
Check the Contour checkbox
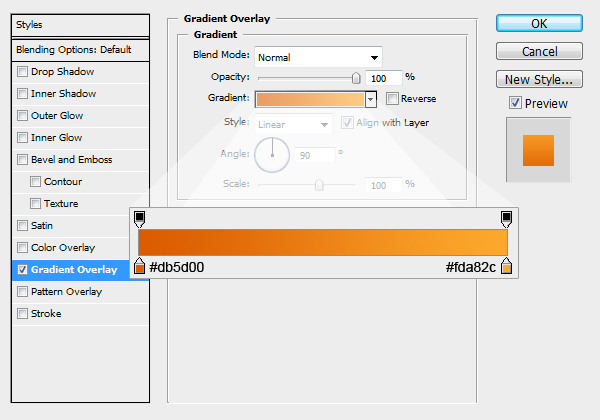tap(35, 181)
